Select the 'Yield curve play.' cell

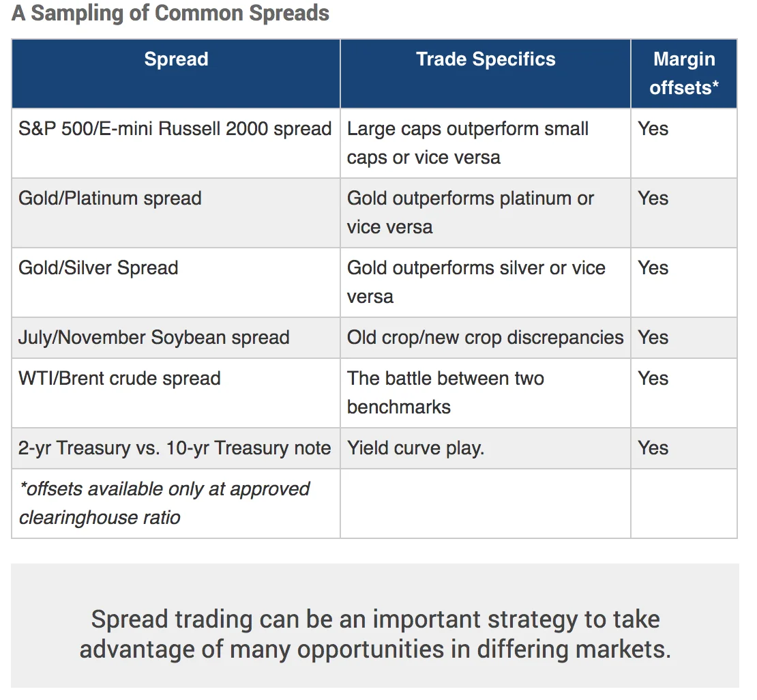tap(416, 448)
